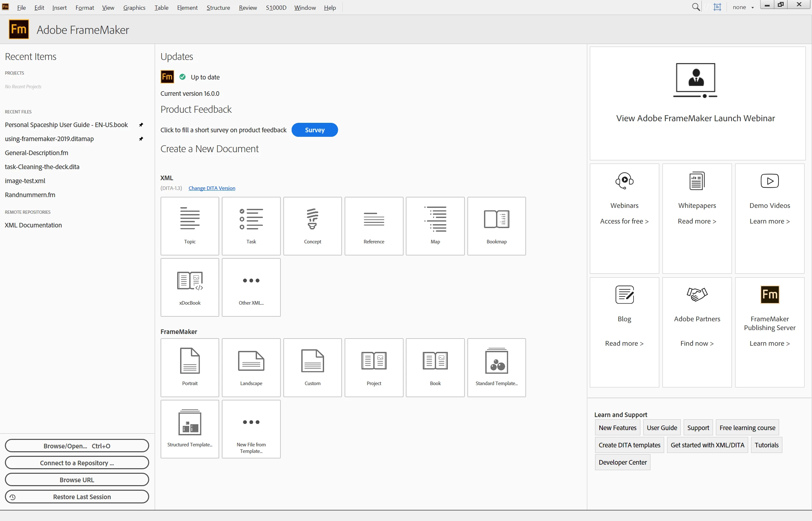Open the search magnifier icon
812x521 pixels.
(695, 7)
